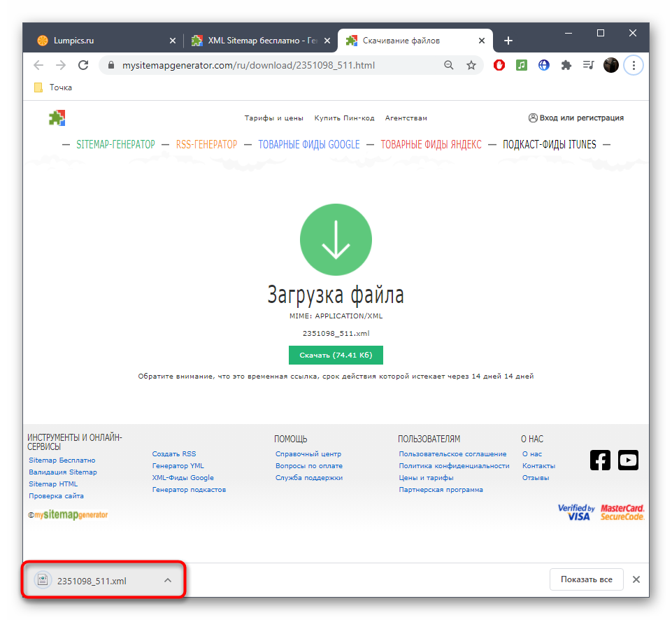
Task: Click the green music note extension icon
Action: pyautogui.click(x=522, y=65)
